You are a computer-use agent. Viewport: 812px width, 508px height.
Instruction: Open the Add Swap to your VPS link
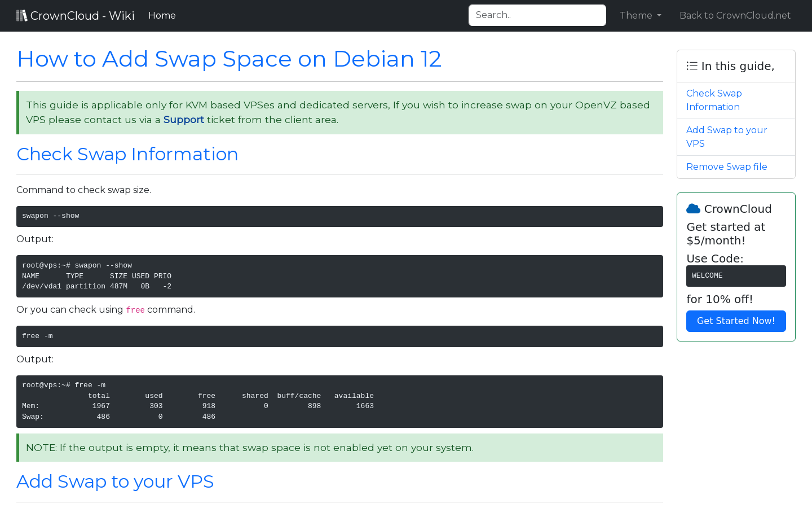726,137
